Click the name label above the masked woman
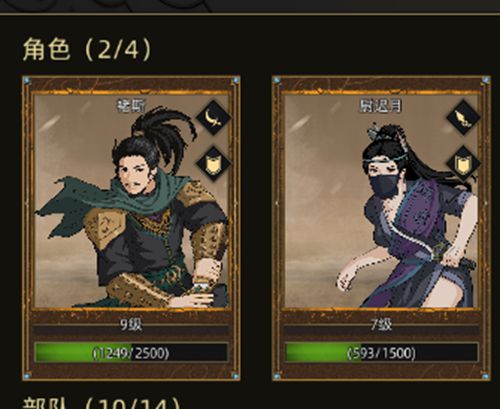The width and height of the screenshot is (500, 409). coord(381,106)
